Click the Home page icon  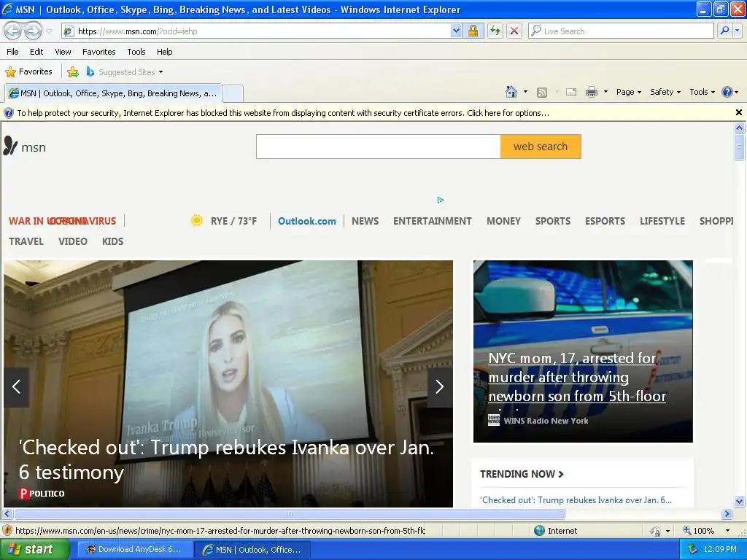511,92
